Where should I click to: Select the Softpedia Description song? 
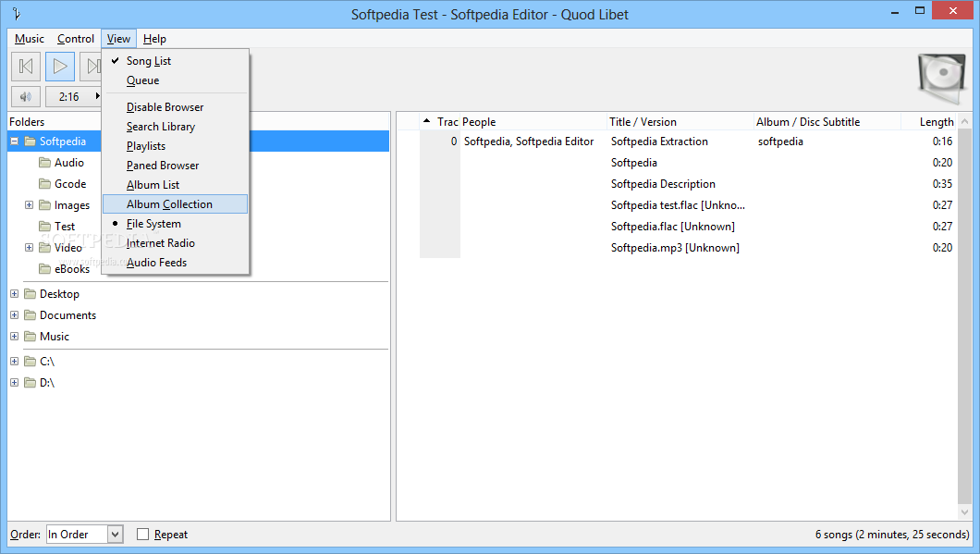tap(677, 184)
